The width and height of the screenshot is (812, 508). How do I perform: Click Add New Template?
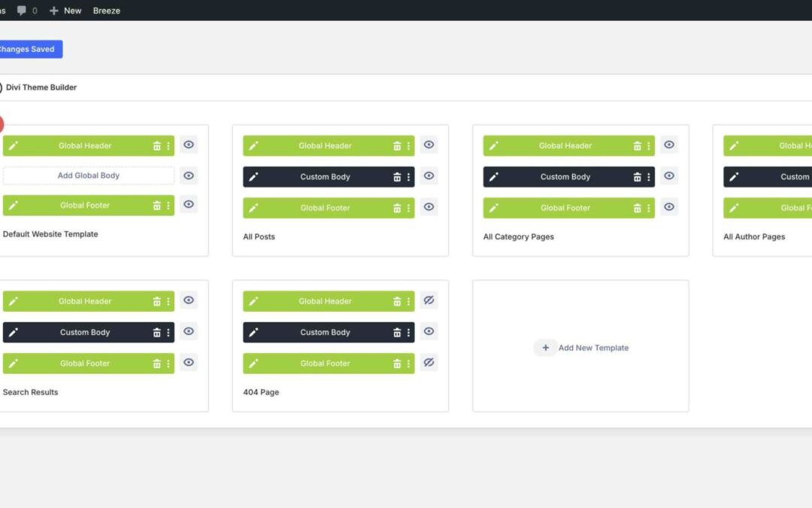(x=581, y=347)
